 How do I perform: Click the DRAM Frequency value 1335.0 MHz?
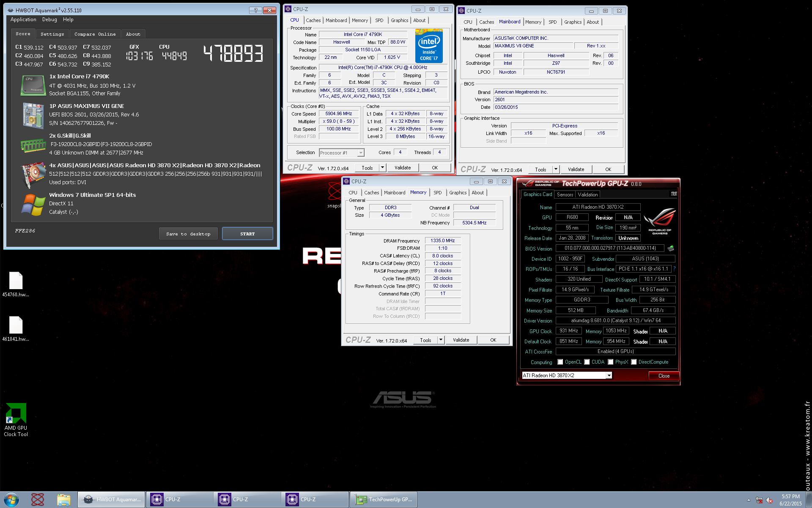443,240
